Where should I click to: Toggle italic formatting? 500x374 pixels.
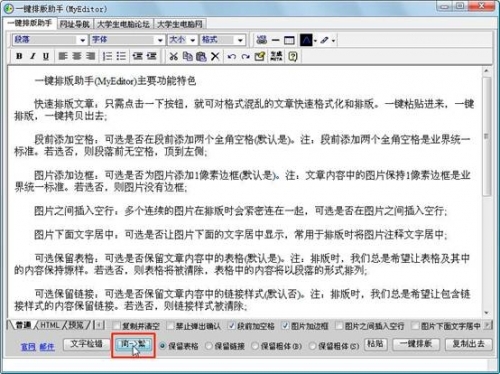[33, 56]
